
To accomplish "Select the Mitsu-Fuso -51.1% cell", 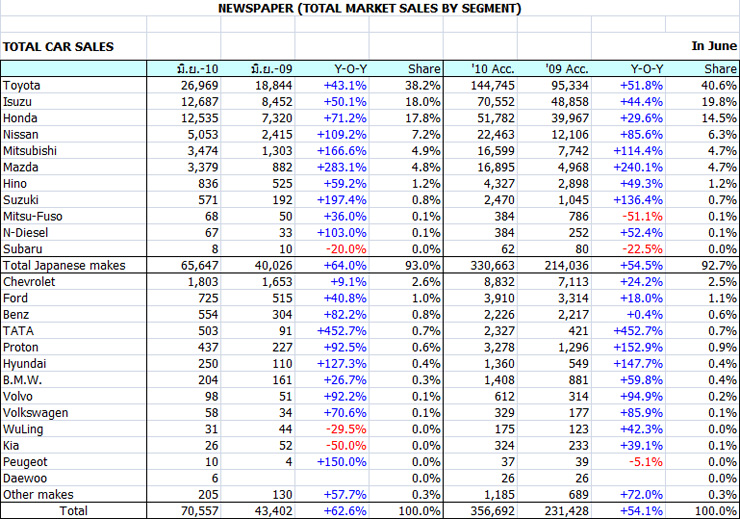I will (643, 216).
